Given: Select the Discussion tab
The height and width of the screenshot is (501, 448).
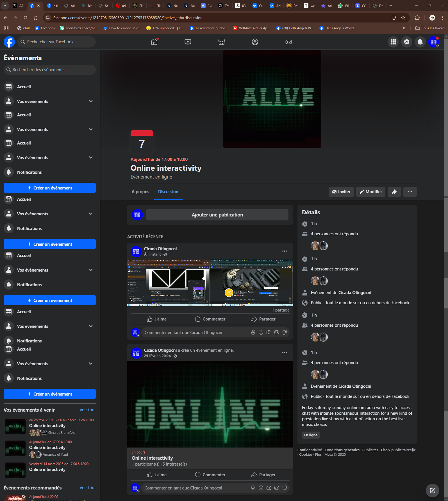Looking at the screenshot, I should [x=168, y=192].
